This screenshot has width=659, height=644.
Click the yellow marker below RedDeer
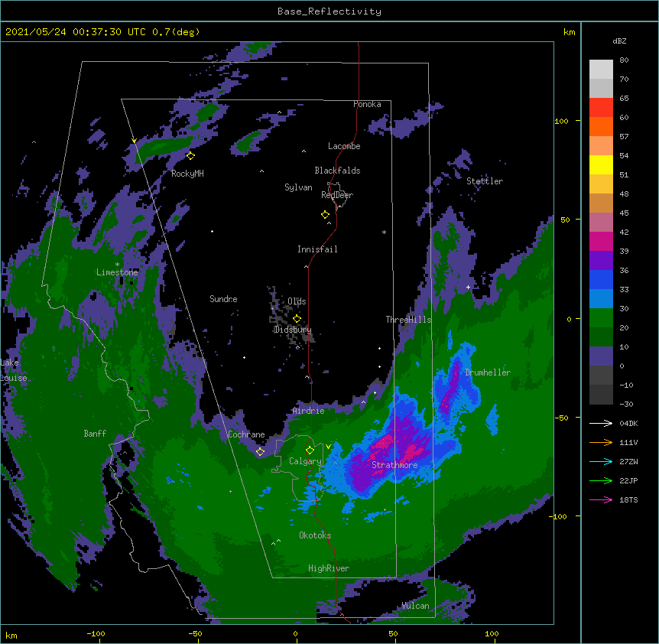coord(325,215)
